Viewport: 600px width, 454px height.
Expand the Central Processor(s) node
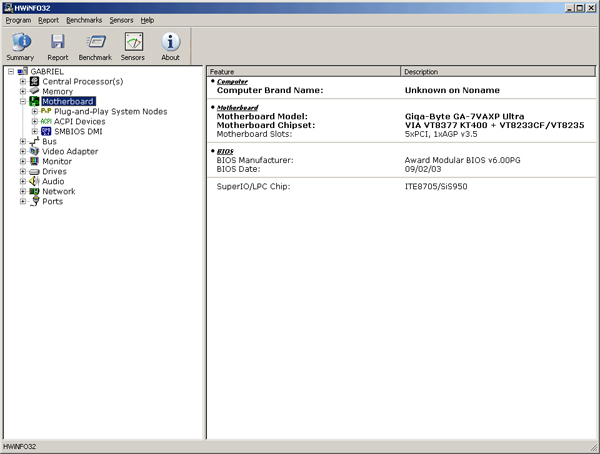[x=23, y=81]
